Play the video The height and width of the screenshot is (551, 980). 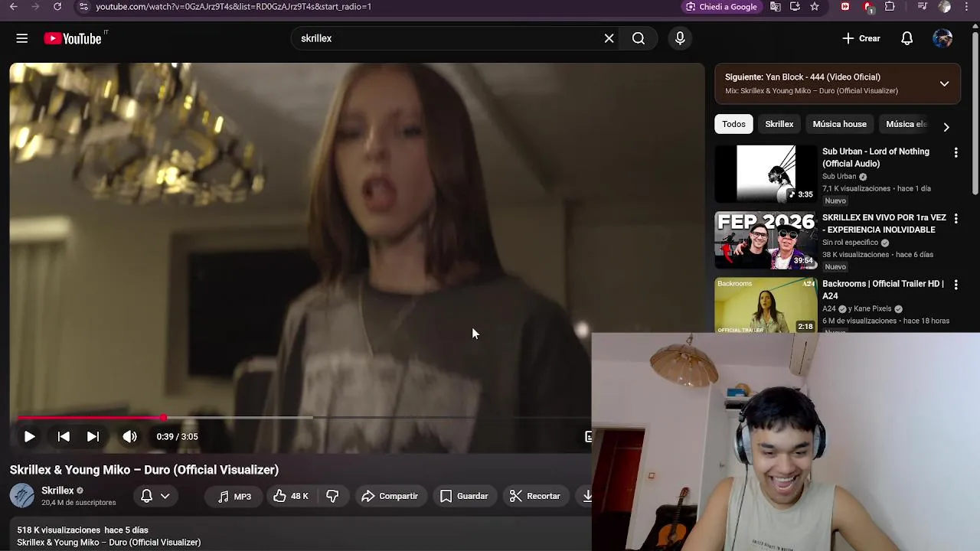(29, 436)
